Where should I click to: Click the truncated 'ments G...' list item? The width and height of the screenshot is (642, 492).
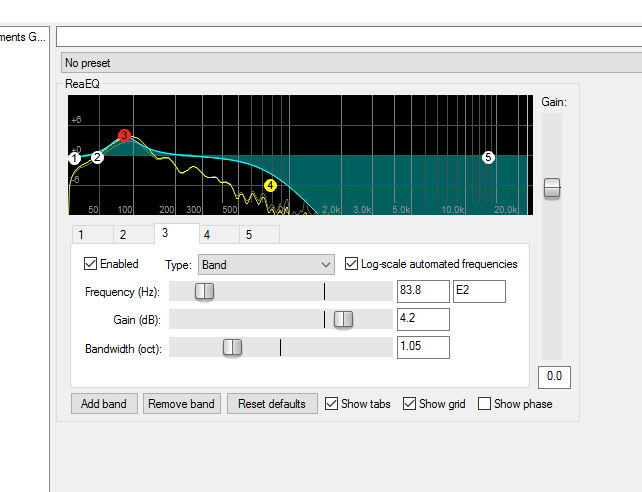tap(23, 37)
